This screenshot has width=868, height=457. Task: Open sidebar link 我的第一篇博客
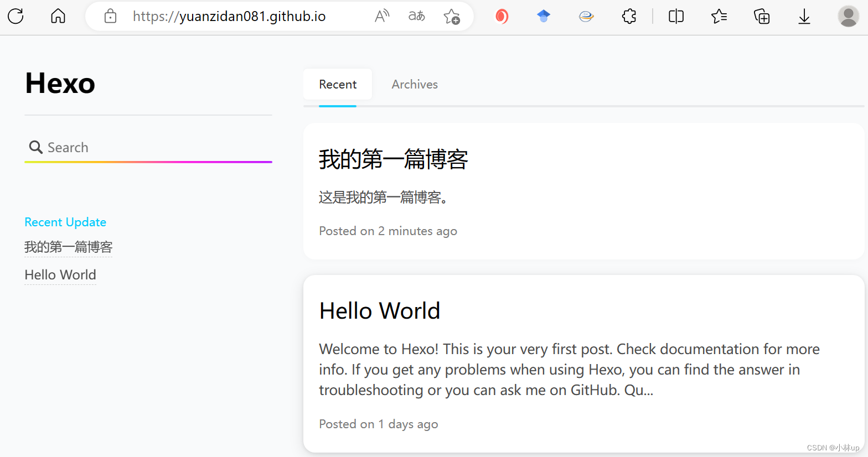coord(69,247)
